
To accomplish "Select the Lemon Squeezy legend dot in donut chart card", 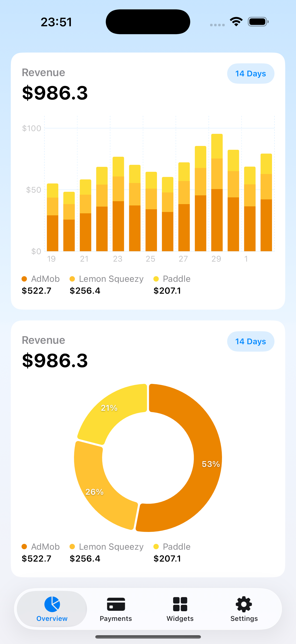I will click(72, 547).
